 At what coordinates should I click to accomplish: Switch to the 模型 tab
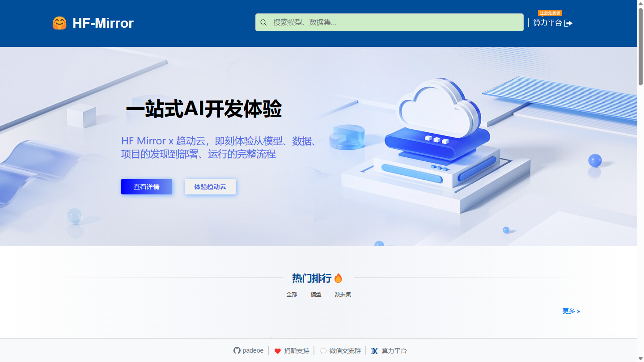point(316,295)
